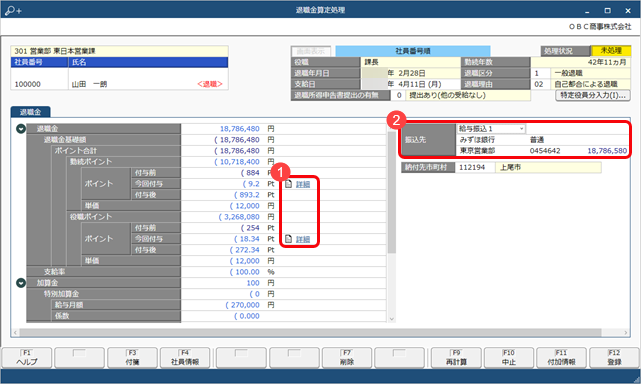Click the account number 0454642
The height and width of the screenshot is (384, 641).
545,151
